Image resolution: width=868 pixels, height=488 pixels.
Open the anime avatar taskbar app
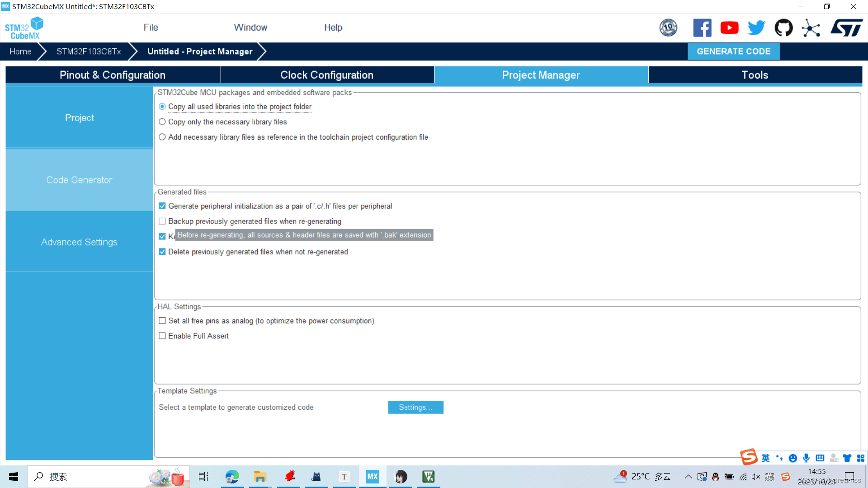(401, 476)
